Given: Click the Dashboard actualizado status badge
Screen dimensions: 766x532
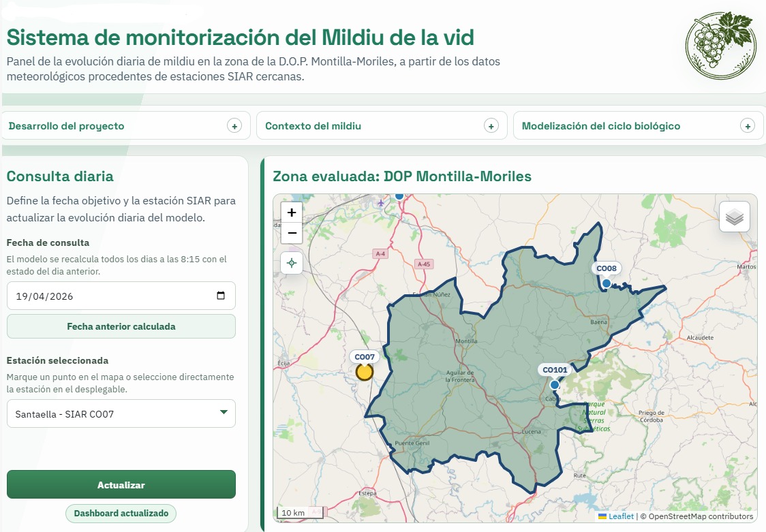Looking at the screenshot, I should coord(121,514).
